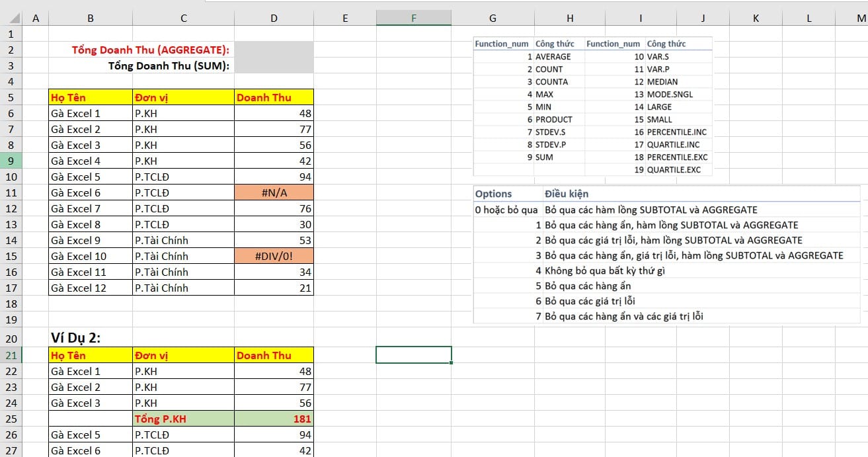Select the subtotal cell showing 181

(x=274, y=419)
